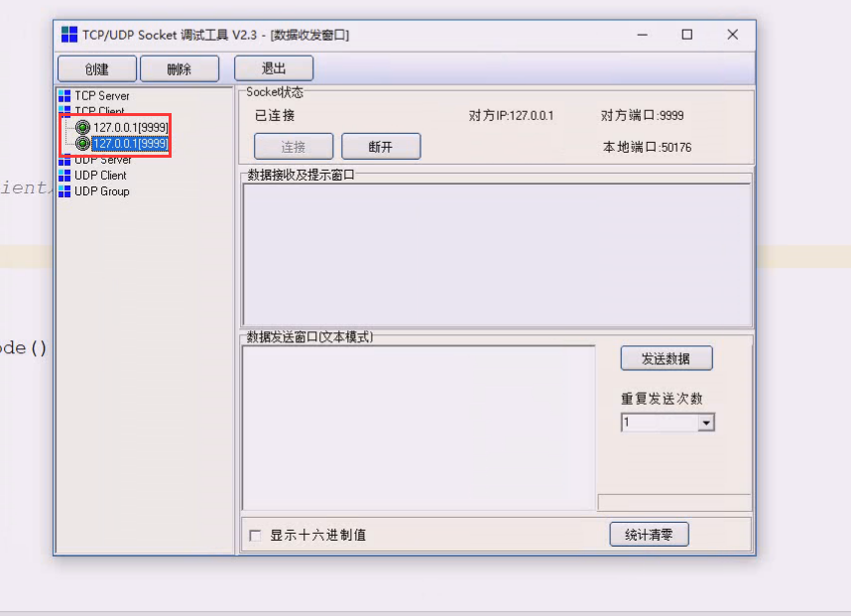This screenshot has height=616, width=851.
Task: Enable the 显示十六进制值 hex display checkbox
Action: point(255,534)
